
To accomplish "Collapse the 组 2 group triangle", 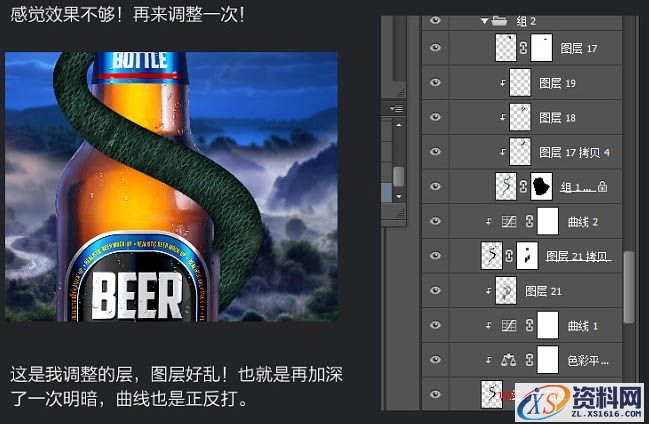I will pyautogui.click(x=485, y=21).
